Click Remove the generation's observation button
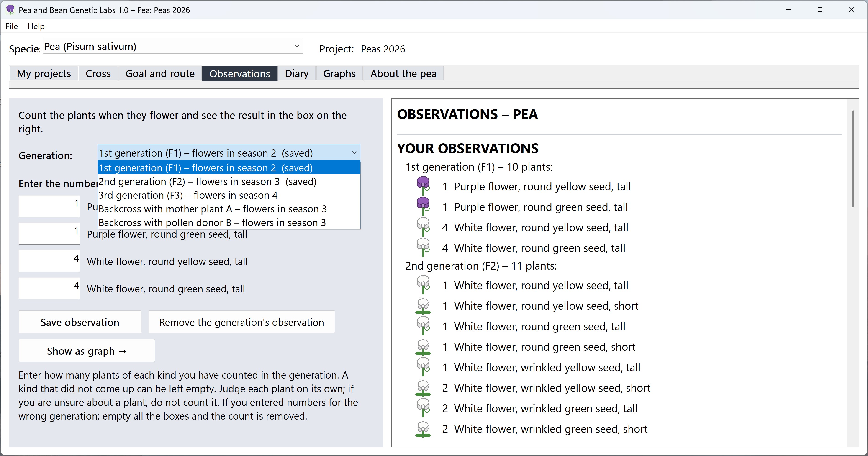The image size is (868, 456). (x=241, y=322)
